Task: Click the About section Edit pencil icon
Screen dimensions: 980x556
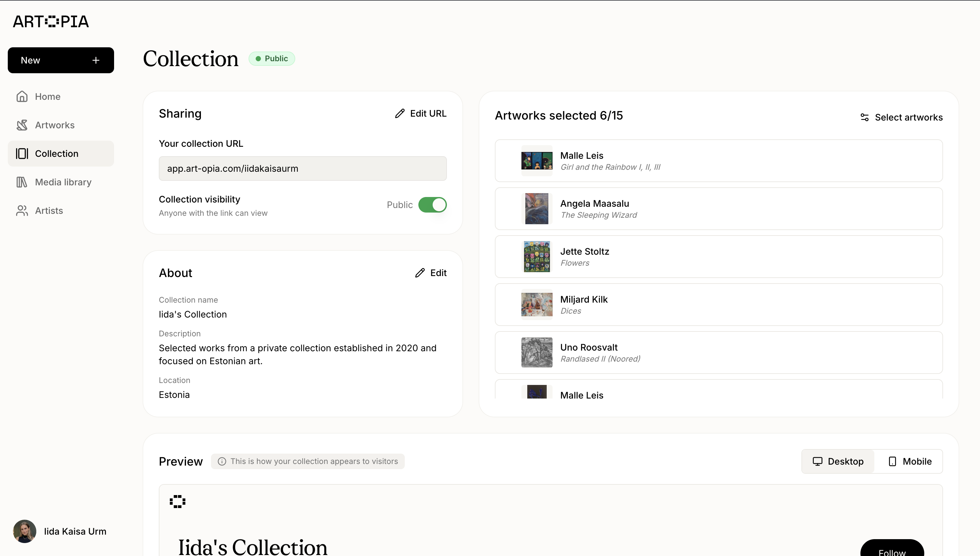Action: 420,273
